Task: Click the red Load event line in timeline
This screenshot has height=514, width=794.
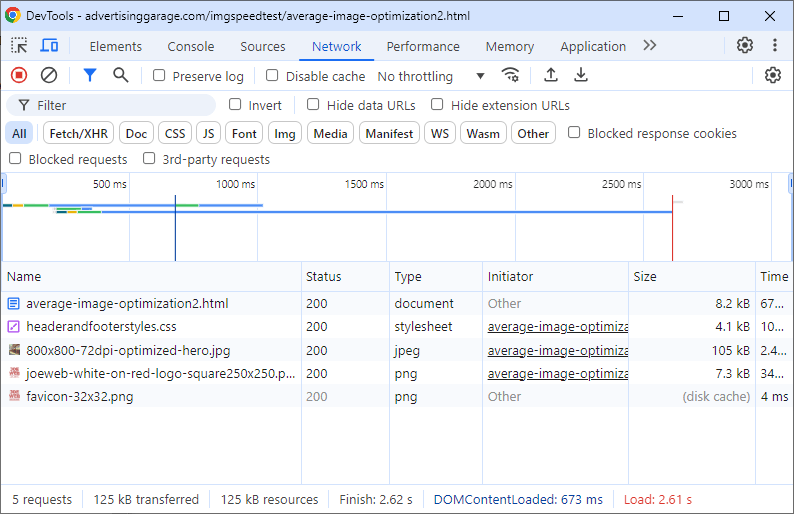Action: [672, 228]
